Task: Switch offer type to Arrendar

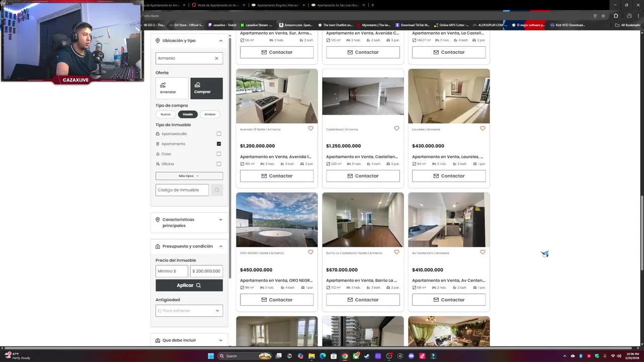Action: tap(172, 88)
